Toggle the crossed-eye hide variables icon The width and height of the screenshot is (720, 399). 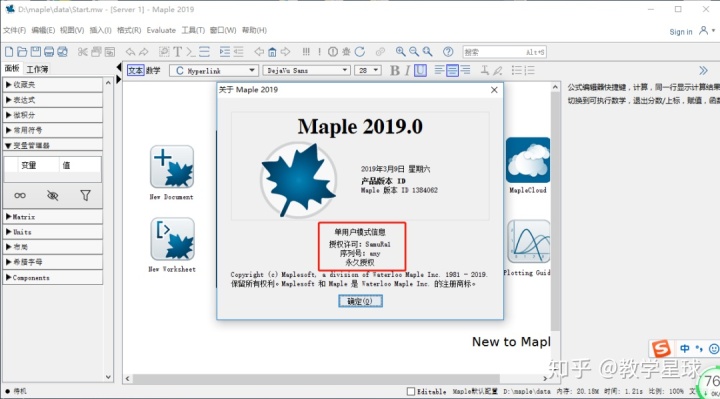tap(53, 196)
